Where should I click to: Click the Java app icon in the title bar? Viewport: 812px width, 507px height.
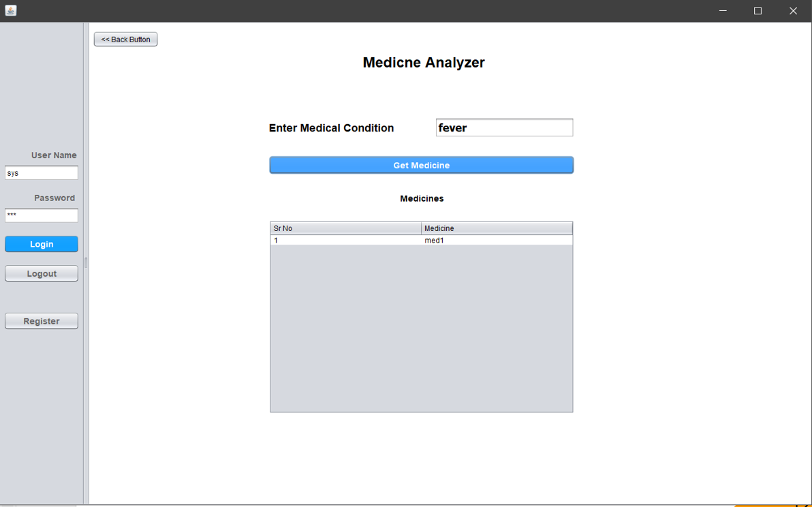click(10, 10)
